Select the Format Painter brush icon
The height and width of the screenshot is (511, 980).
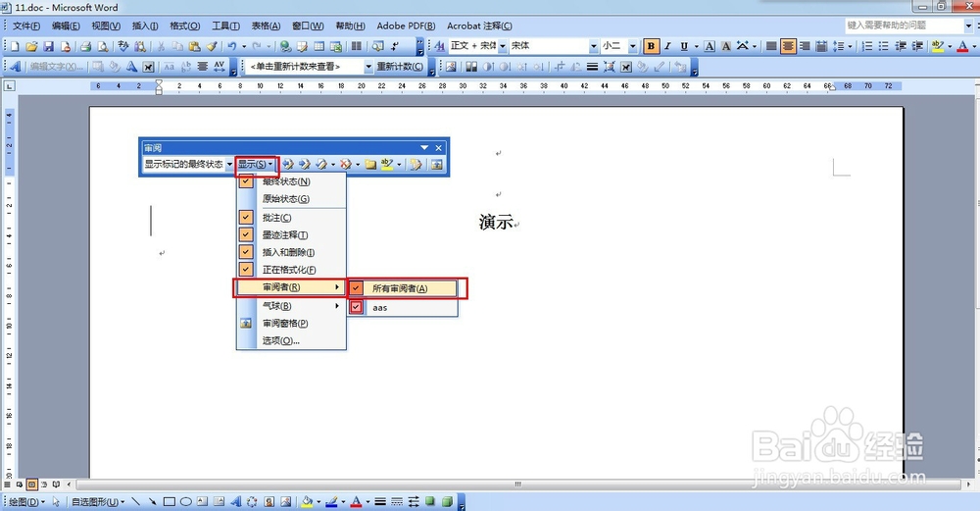pyautogui.click(x=212, y=46)
